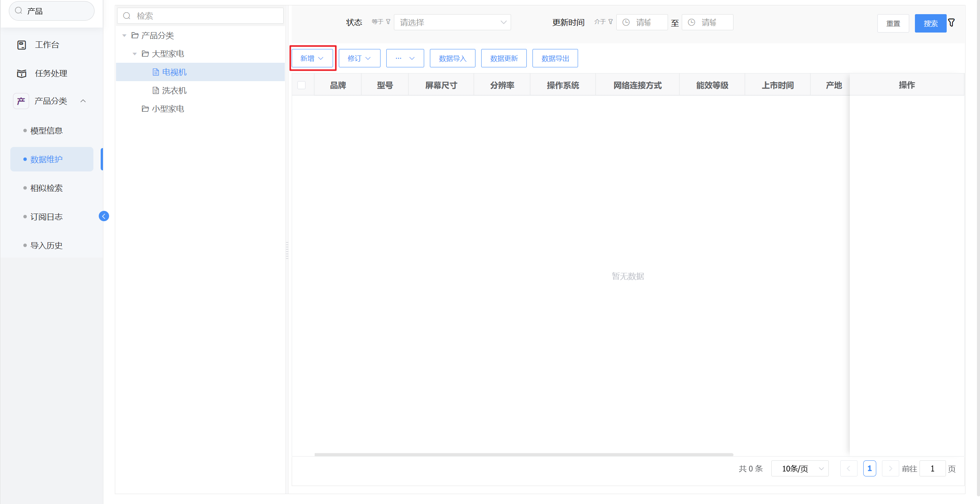Click the purple 产 product category icon

point(21,101)
